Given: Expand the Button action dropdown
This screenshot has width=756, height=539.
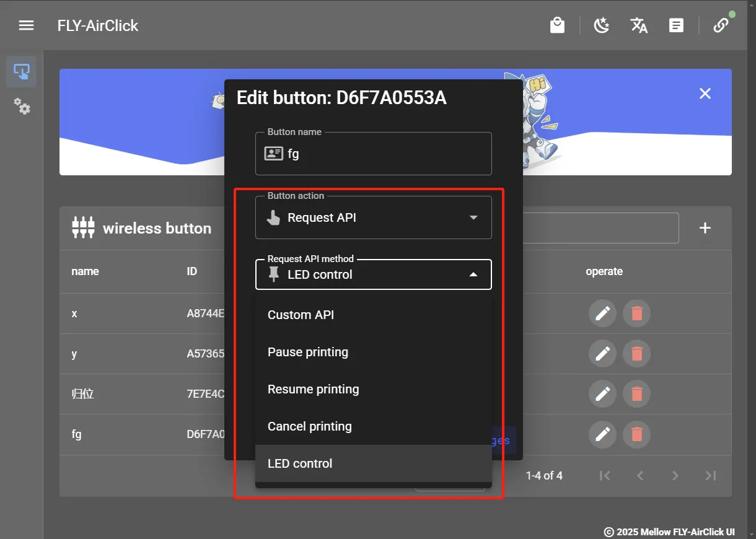Looking at the screenshot, I should 473,217.
